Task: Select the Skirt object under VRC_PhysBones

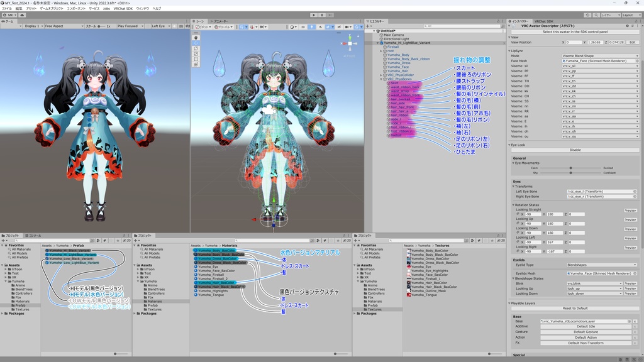Action: click(x=394, y=83)
